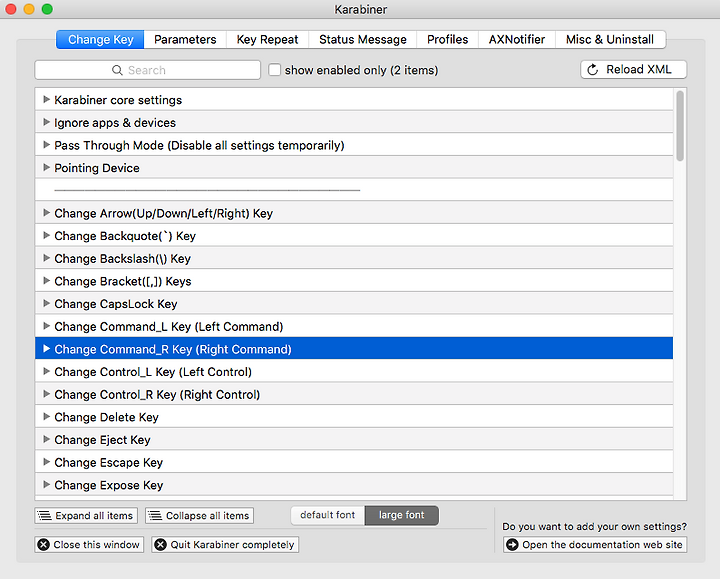Switch to the Change Key tab

coord(101,39)
